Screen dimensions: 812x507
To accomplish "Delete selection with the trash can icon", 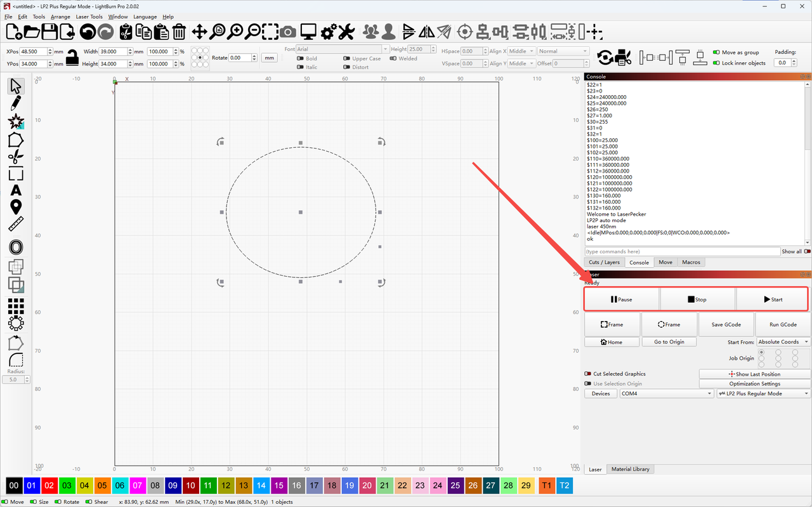I will pyautogui.click(x=179, y=31).
